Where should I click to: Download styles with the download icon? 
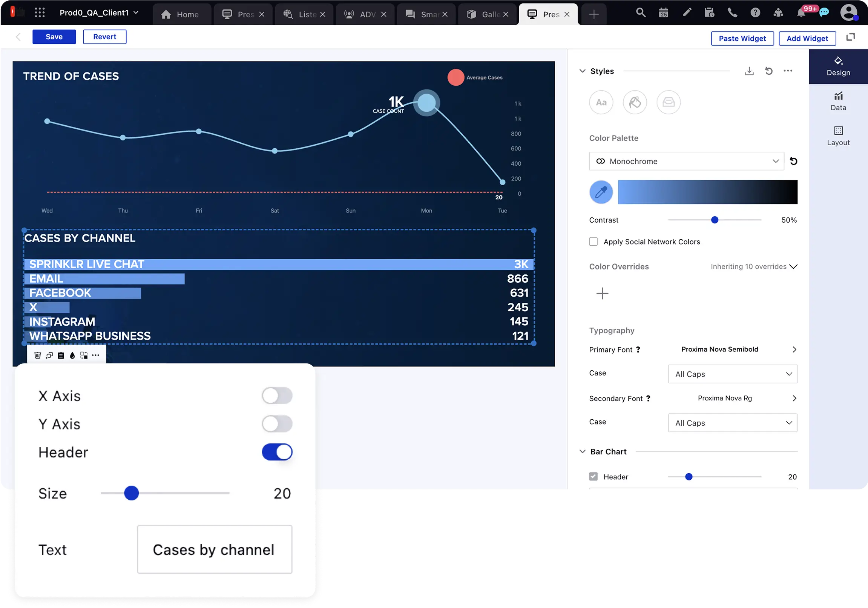tap(749, 71)
